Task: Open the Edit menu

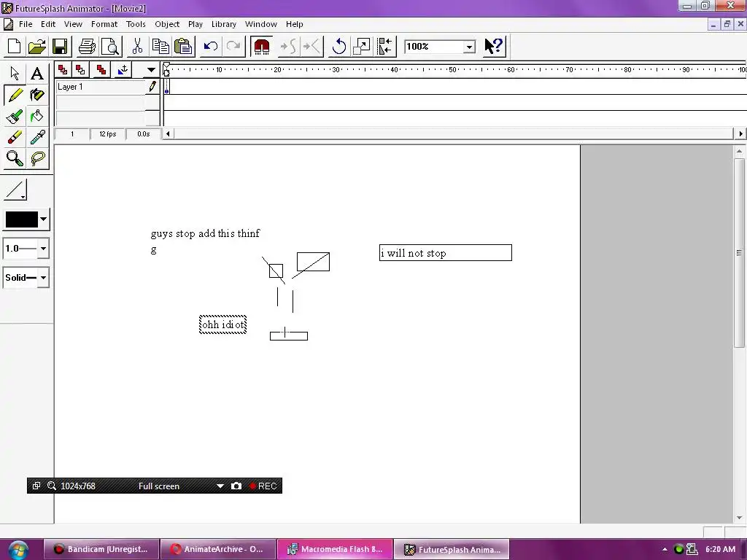Action: 48,24
